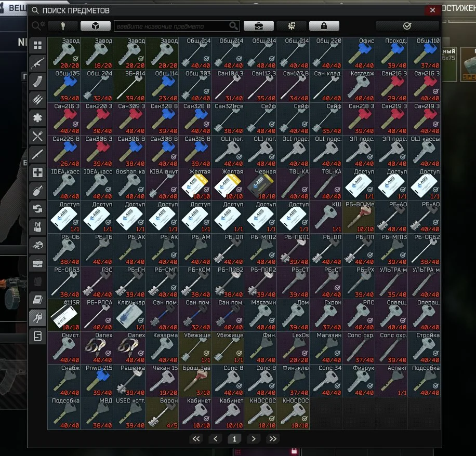Select the Аспект key 1/1
Screen dimensions: 476x456
click(392, 381)
